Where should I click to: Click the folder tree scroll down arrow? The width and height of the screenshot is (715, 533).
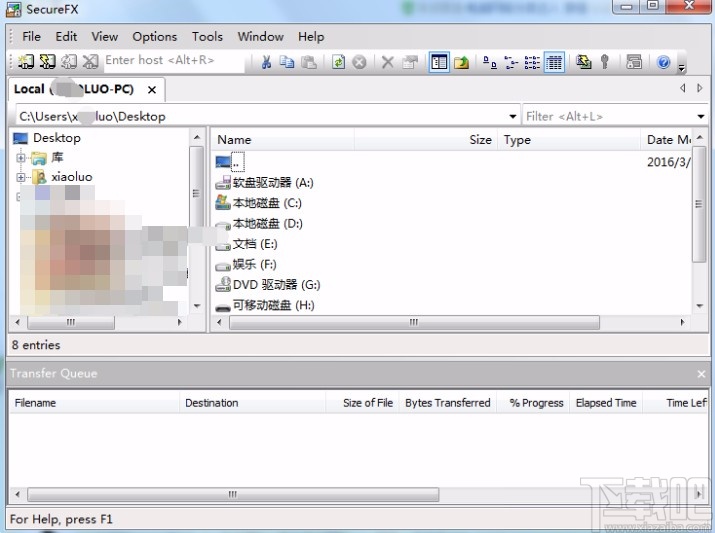click(x=197, y=305)
